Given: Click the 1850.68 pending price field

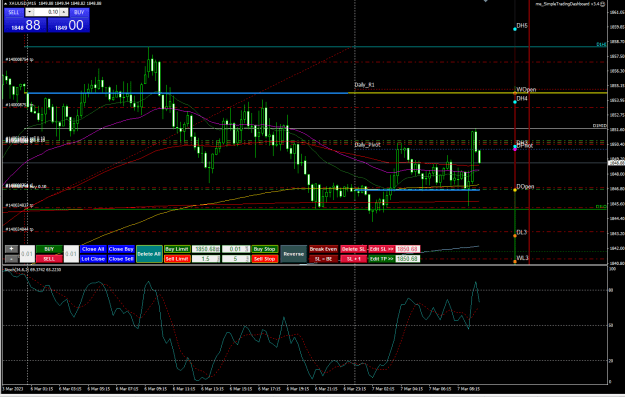Looking at the screenshot, I should click(x=206, y=249).
